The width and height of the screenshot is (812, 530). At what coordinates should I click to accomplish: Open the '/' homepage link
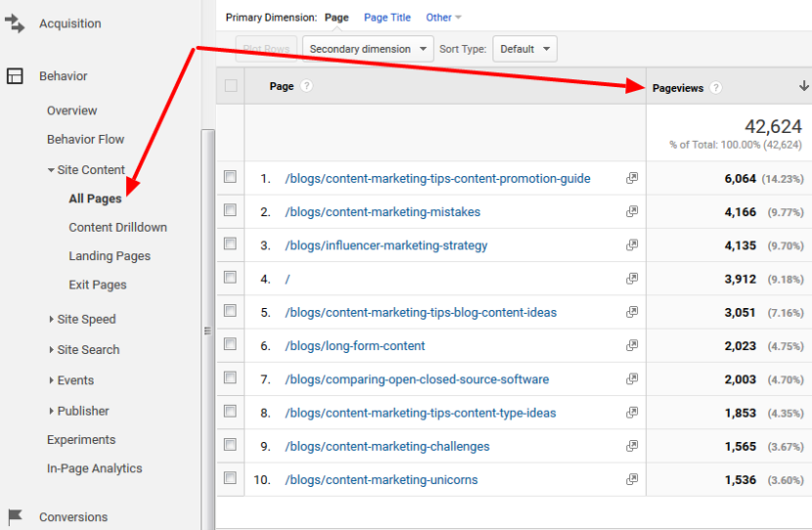tap(287, 280)
